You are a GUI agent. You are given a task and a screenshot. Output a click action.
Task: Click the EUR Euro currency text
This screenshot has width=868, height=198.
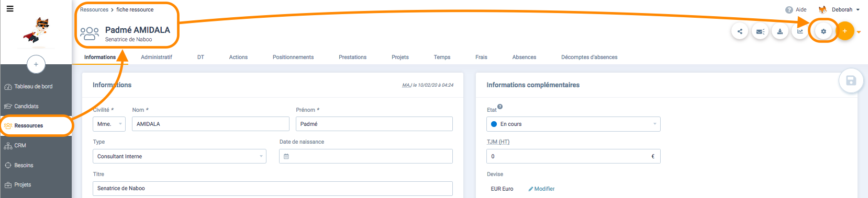coord(502,189)
